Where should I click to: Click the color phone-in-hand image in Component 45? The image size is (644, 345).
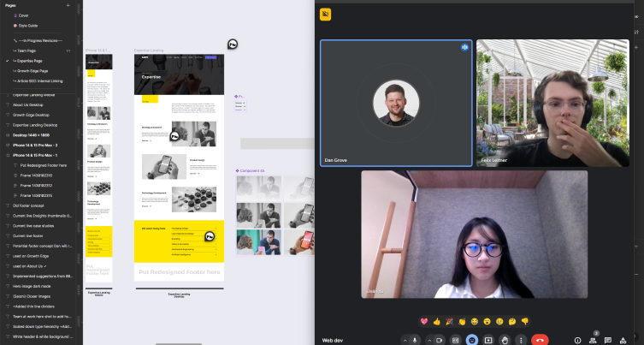click(x=300, y=241)
